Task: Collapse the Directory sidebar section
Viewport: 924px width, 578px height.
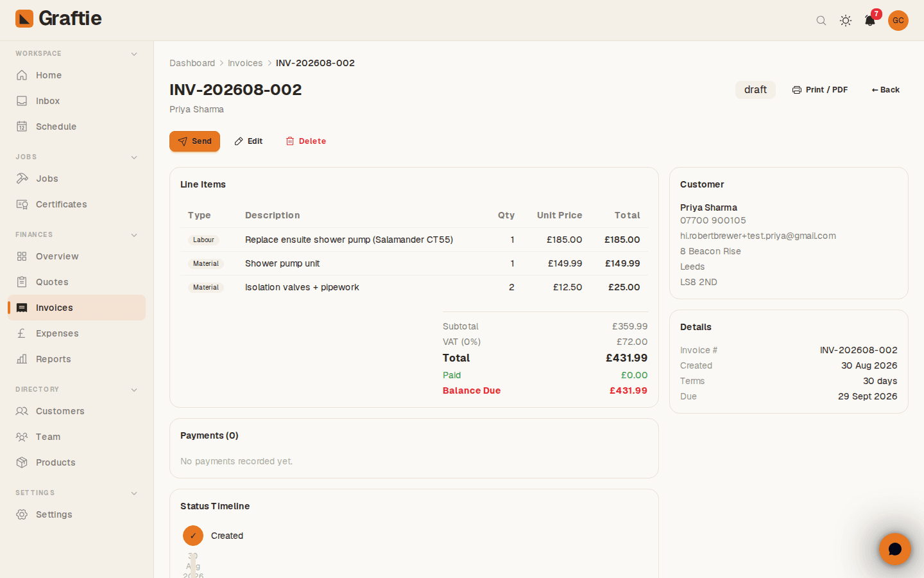Action: tap(134, 390)
